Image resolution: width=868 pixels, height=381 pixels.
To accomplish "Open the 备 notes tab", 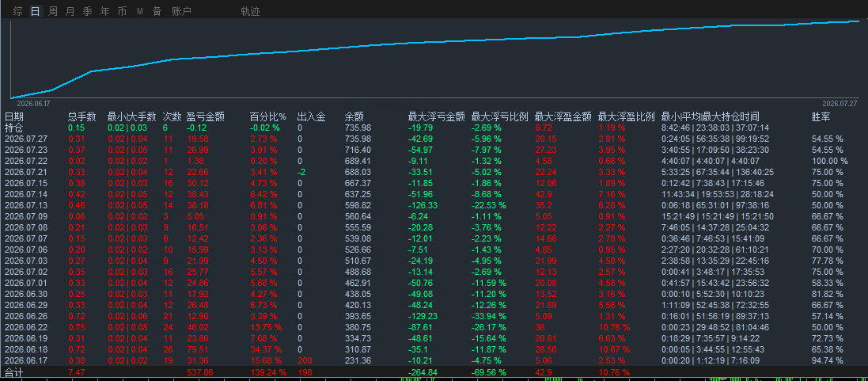I will pyautogui.click(x=157, y=11).
